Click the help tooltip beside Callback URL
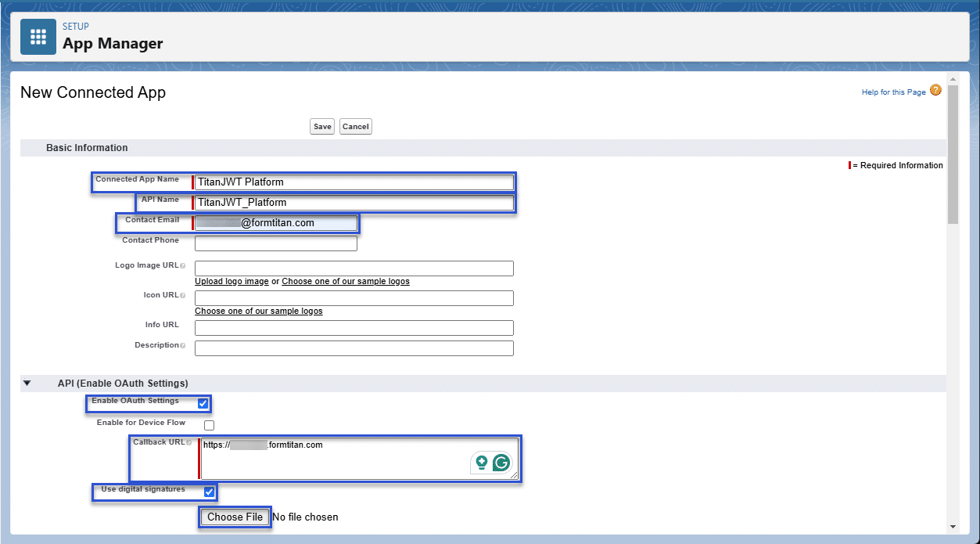The width and height of the screenshot is (980, 544). pos(189,441)
